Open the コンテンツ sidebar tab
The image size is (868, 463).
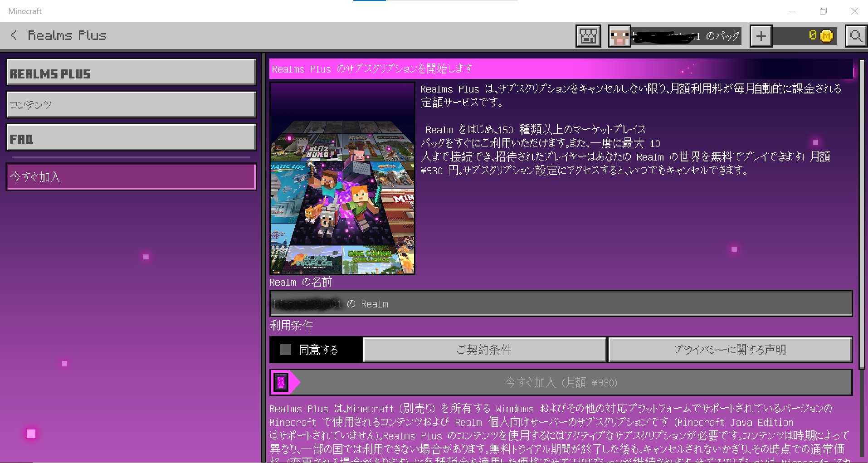tap(131, 105)
